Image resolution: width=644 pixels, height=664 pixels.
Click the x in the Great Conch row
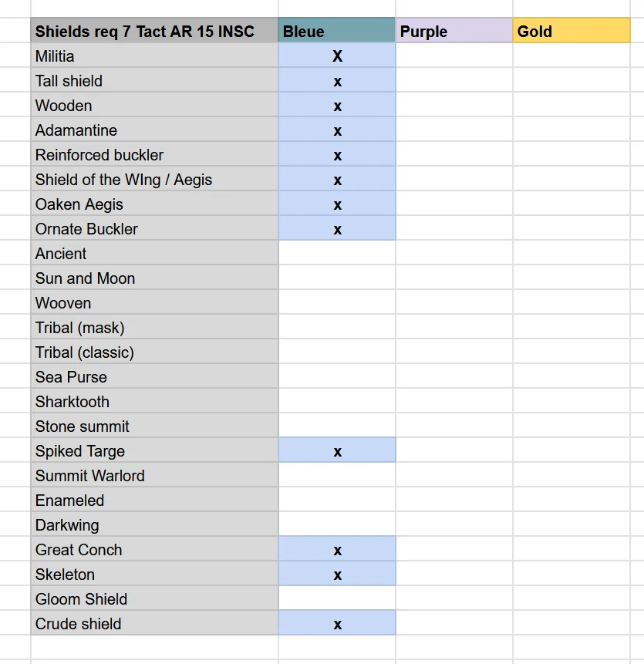(x=337, y=551)
